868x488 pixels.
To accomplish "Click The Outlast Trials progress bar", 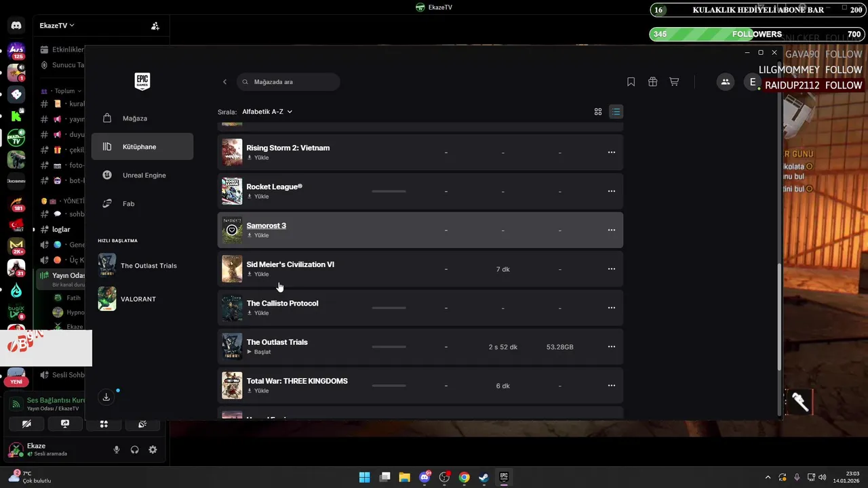I will click(389, 346).
